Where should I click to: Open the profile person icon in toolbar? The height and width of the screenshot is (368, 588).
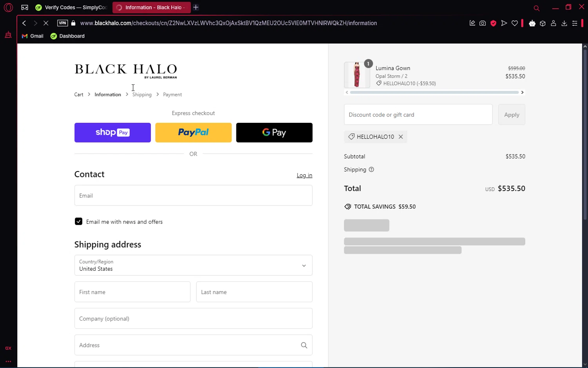point(554,23)
